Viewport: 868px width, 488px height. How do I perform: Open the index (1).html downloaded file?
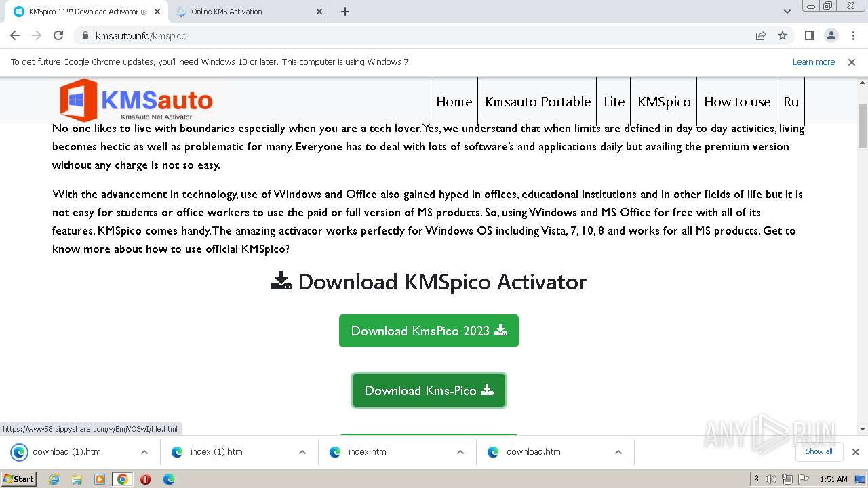coord(217,452)
